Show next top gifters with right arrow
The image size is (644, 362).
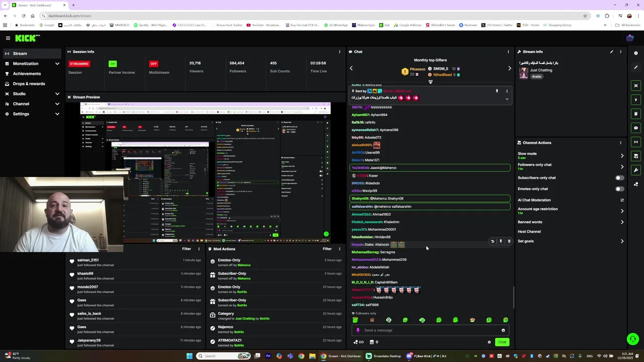pos(509,68)
